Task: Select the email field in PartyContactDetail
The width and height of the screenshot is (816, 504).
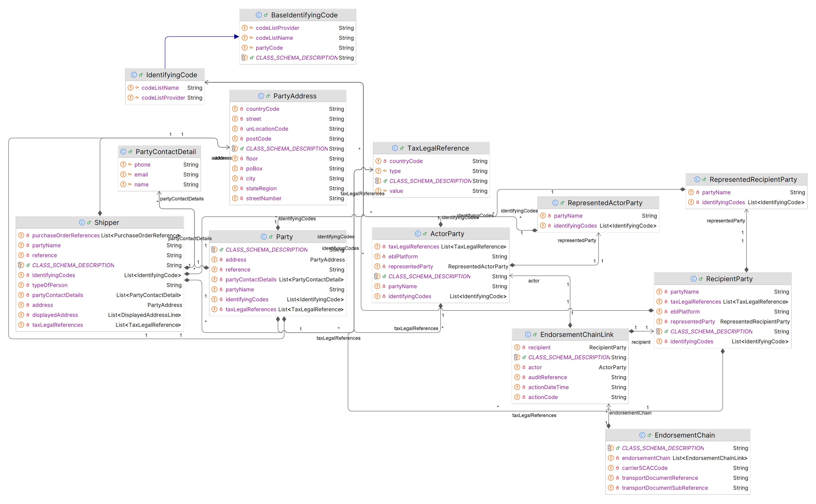Action: [x=159, y=175]
